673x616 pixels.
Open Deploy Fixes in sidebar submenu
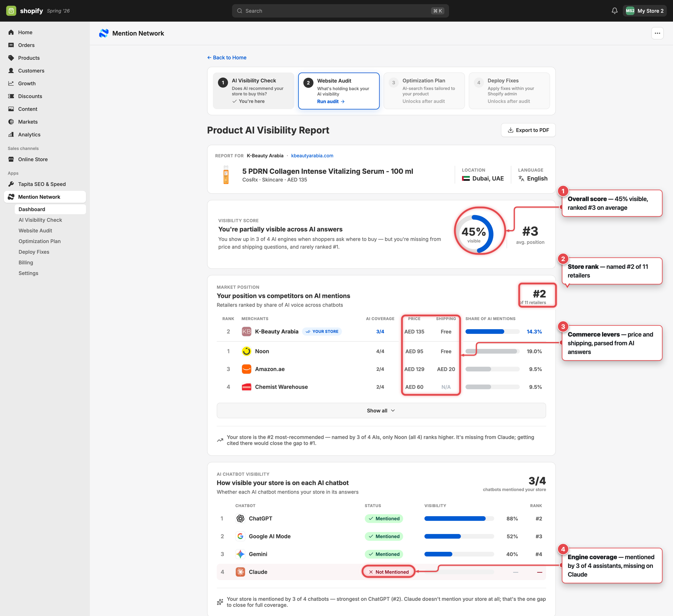tap(34, 252)
